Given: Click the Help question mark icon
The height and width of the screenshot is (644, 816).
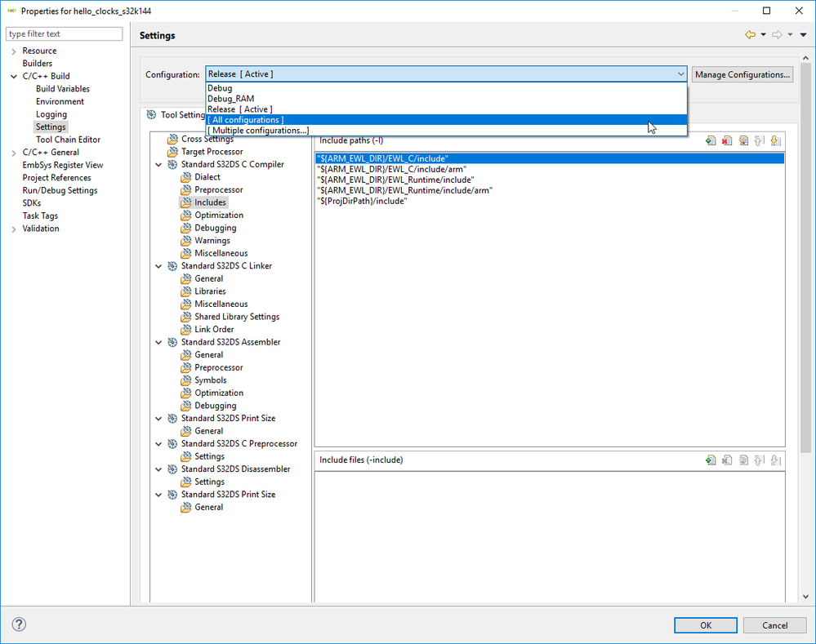Looking at the screenshot, I should pos(19,624).
